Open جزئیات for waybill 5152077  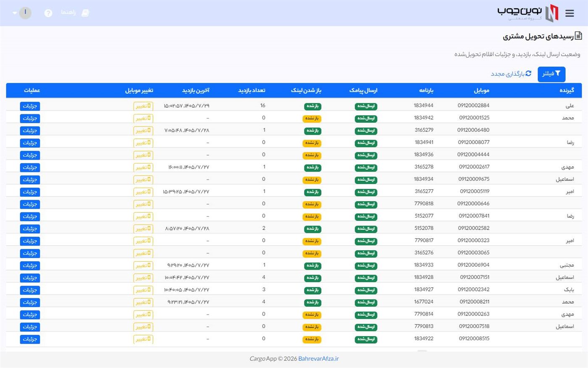point(30,217)
